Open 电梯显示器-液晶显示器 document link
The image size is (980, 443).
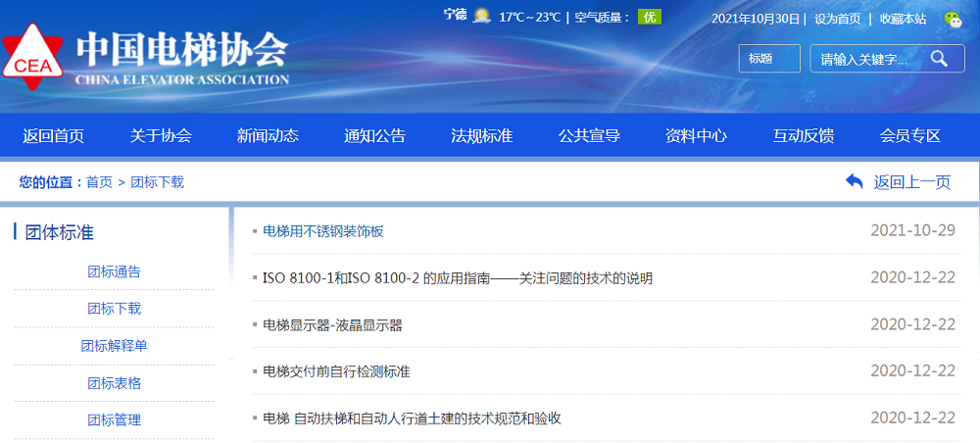coord(332,324)
